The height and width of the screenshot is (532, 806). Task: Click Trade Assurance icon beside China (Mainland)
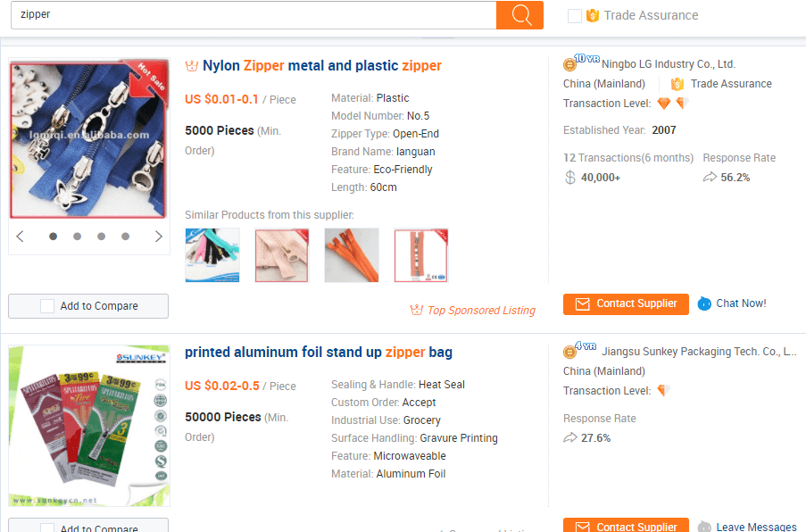tap(677, 84)
